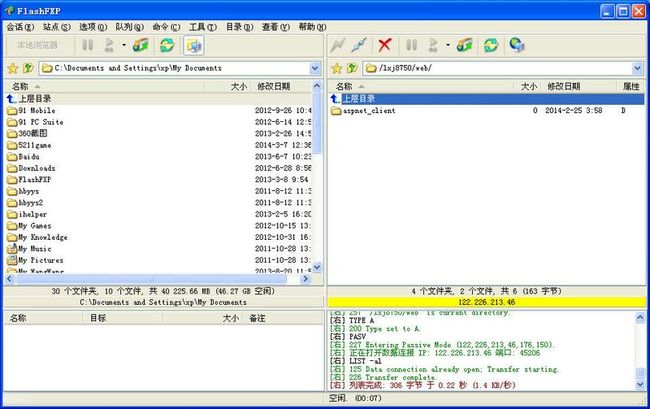Screen dimensions: 650x409
Task: Select the FlashFXP folder
Action: click(x=29, y=179)
